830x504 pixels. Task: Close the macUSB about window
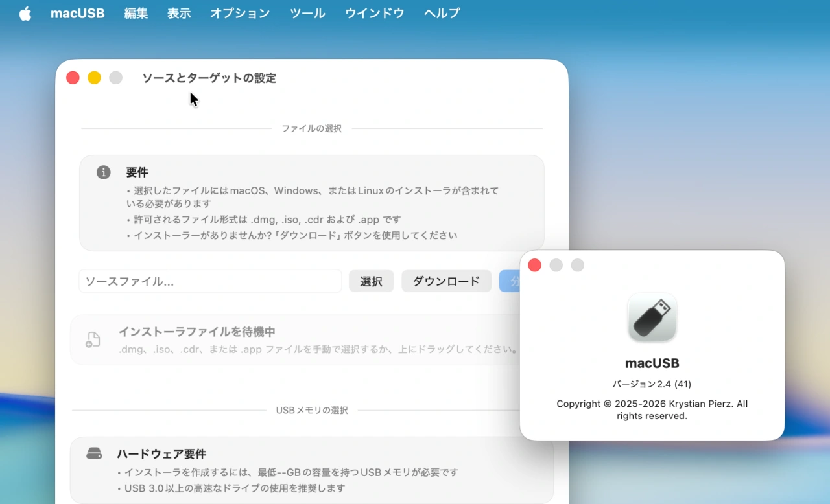pos(535,266)
